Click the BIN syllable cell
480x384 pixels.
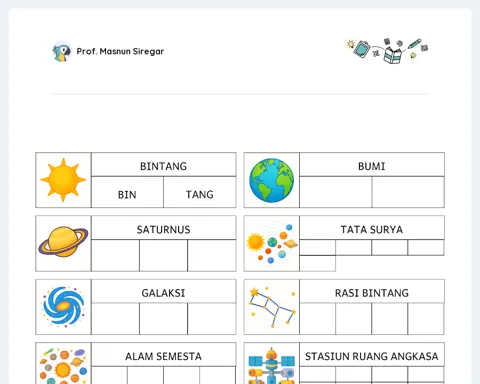point(127,192)
